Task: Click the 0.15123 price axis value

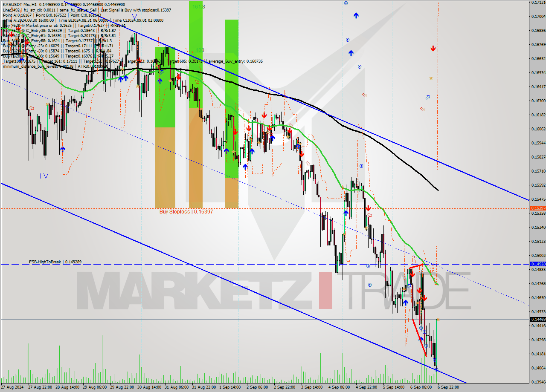Action: (x=538, y=242)
